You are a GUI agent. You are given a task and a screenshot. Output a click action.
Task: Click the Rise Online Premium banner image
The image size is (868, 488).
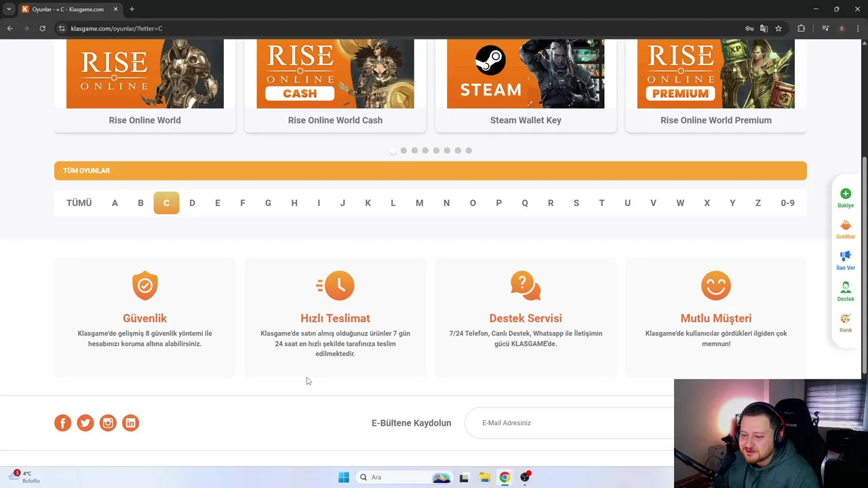coord(716,73)
